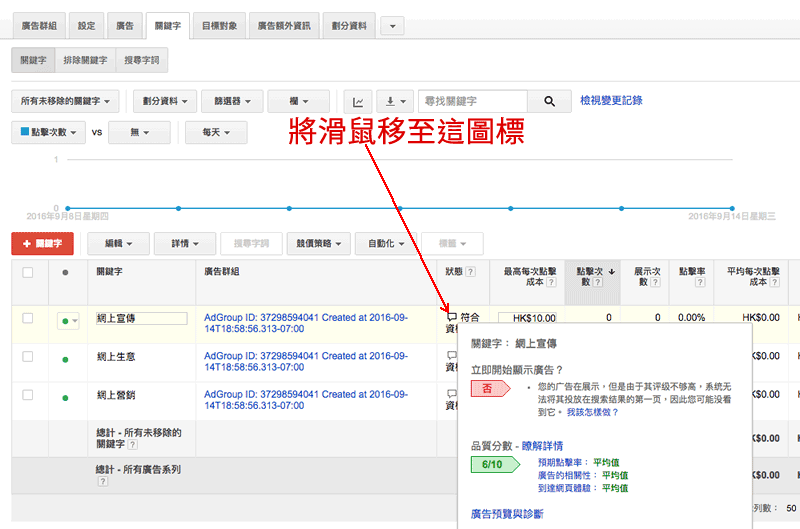Click the help icon under 最高每次點擊成本
The height and width of the screenshot is (529, 800).
(x=551, y=282)
